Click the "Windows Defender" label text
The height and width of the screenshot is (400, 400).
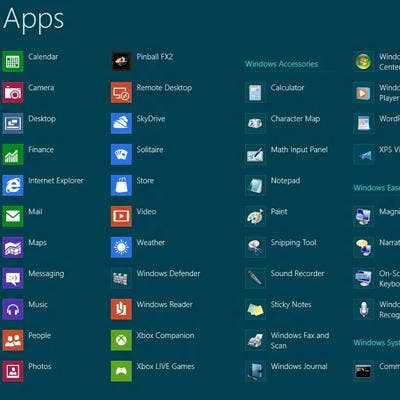[168, 273]
